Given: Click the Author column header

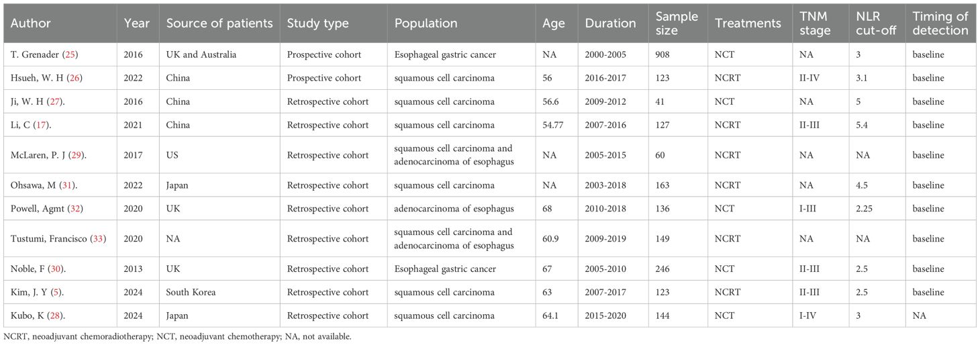Looking at the screenshot, I should pyautogui.click(x=31, y=23).
